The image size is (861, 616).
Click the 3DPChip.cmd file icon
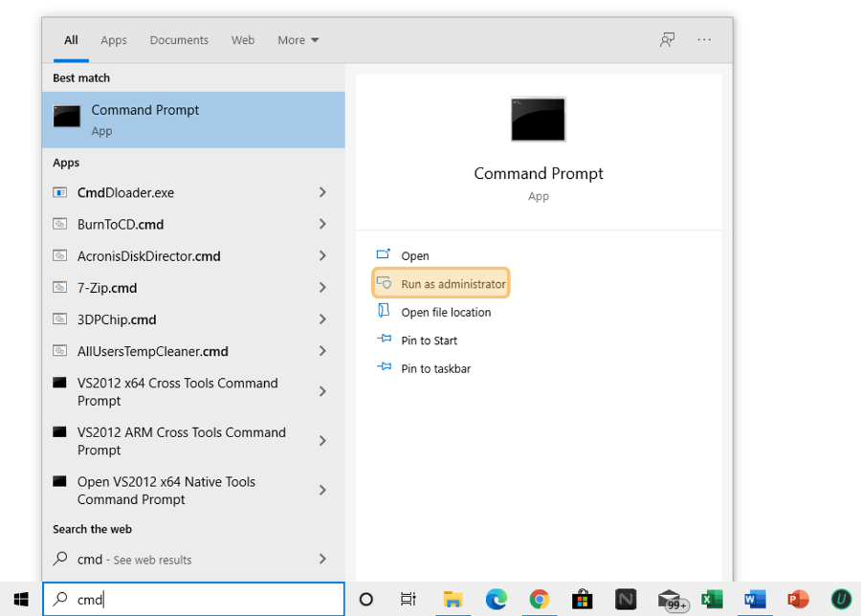point(60,319)
